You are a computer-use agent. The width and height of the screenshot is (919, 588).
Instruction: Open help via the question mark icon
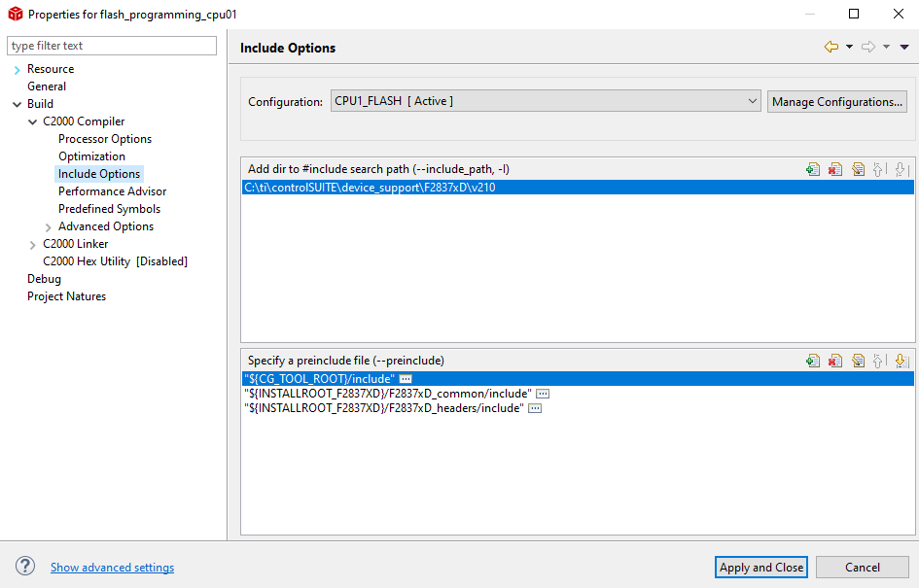pyautogui.click(x=24, y=566)
